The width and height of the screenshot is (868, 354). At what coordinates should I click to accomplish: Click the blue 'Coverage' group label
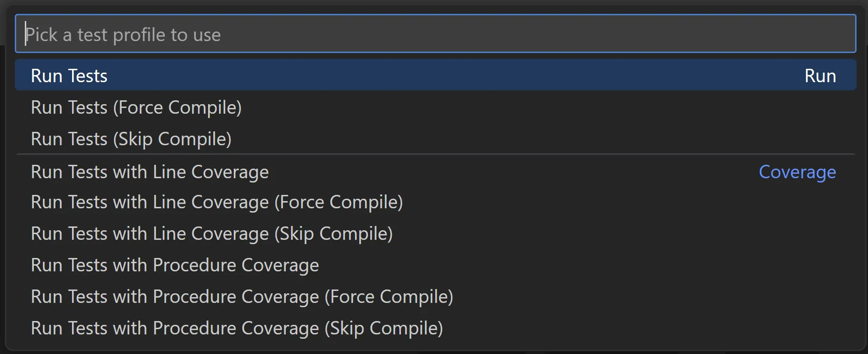[x=797, y=172]
